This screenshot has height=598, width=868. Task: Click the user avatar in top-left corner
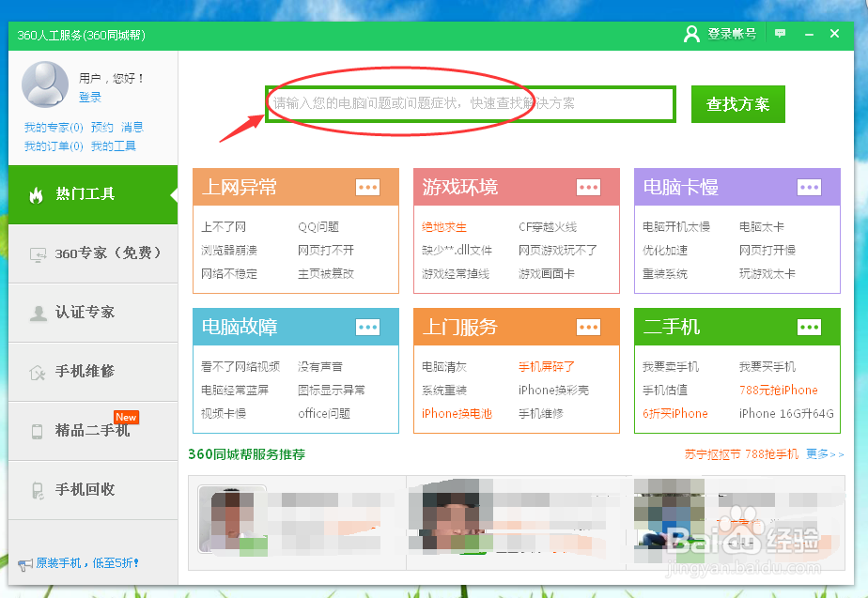45,84
